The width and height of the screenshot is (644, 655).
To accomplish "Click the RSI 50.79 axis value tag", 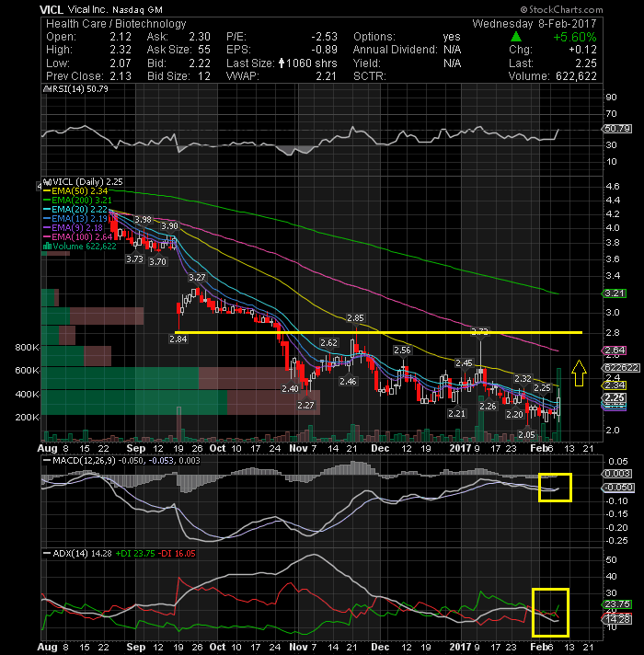I will [x=617, y=129].
